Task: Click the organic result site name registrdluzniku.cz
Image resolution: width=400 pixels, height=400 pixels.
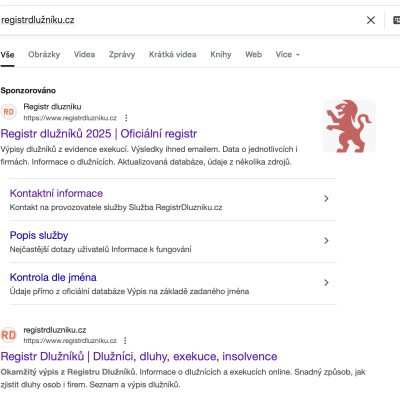Action: point(55,330)
